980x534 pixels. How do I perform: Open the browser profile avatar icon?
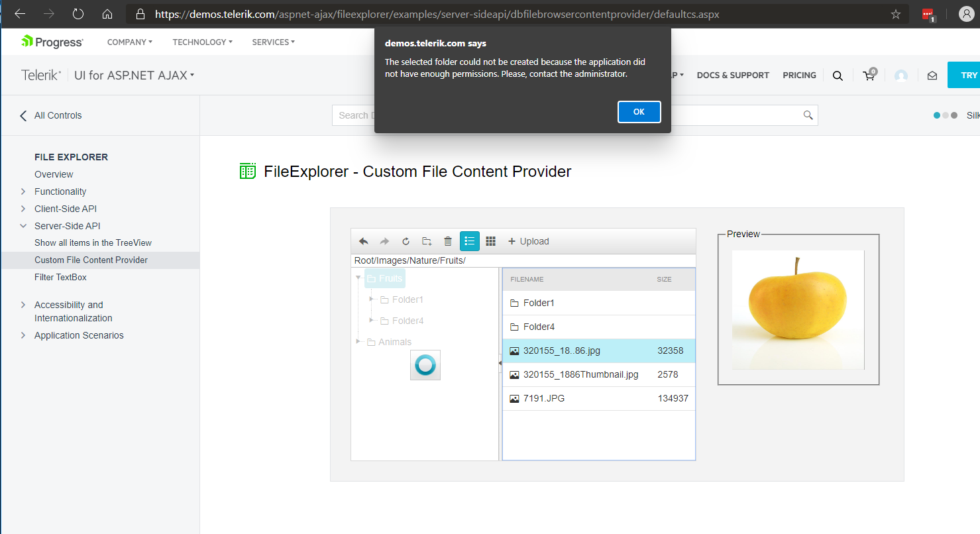click(966, 14)
